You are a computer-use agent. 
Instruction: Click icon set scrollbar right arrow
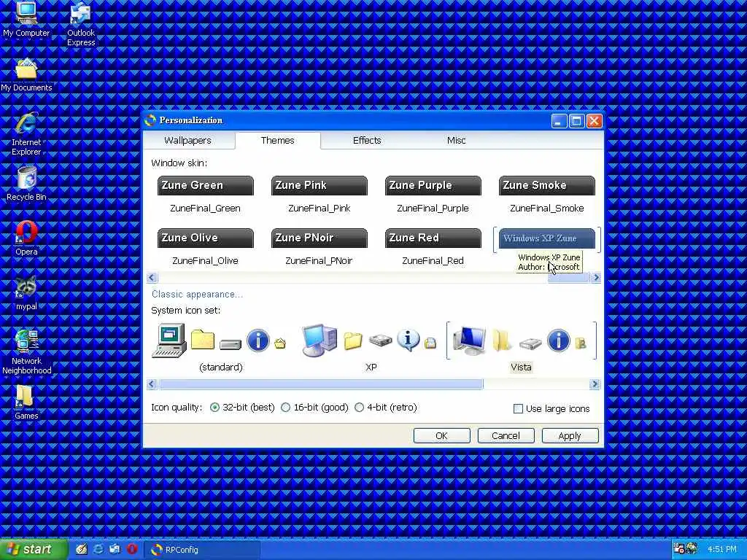click(x=595, y=384)
